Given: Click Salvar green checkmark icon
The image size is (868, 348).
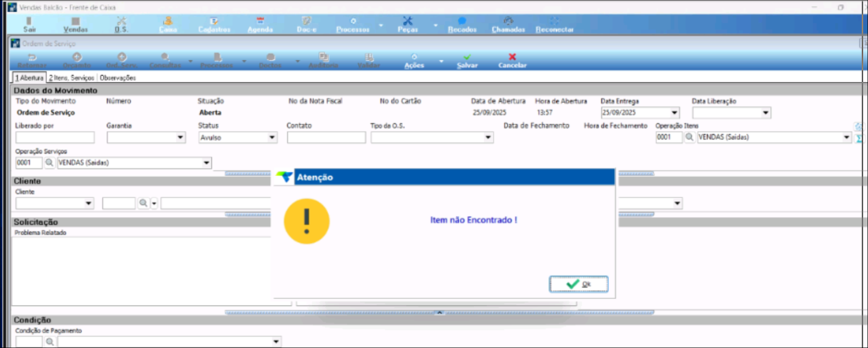Looking at the screenshot, I should 467,57.
